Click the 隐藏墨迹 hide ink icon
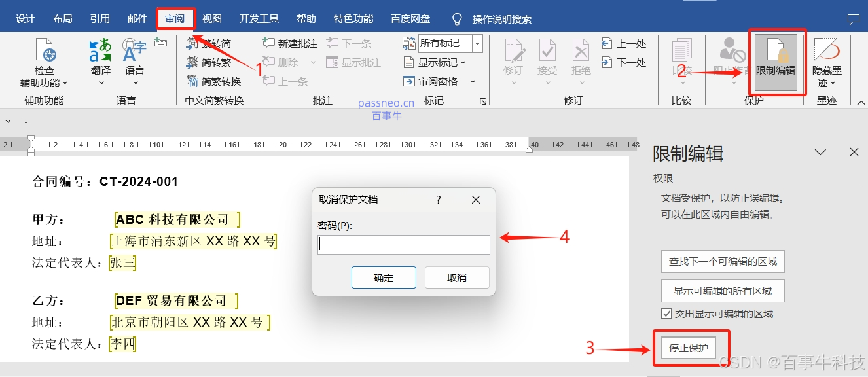The image size is (868, 377). tap(827, 50)
